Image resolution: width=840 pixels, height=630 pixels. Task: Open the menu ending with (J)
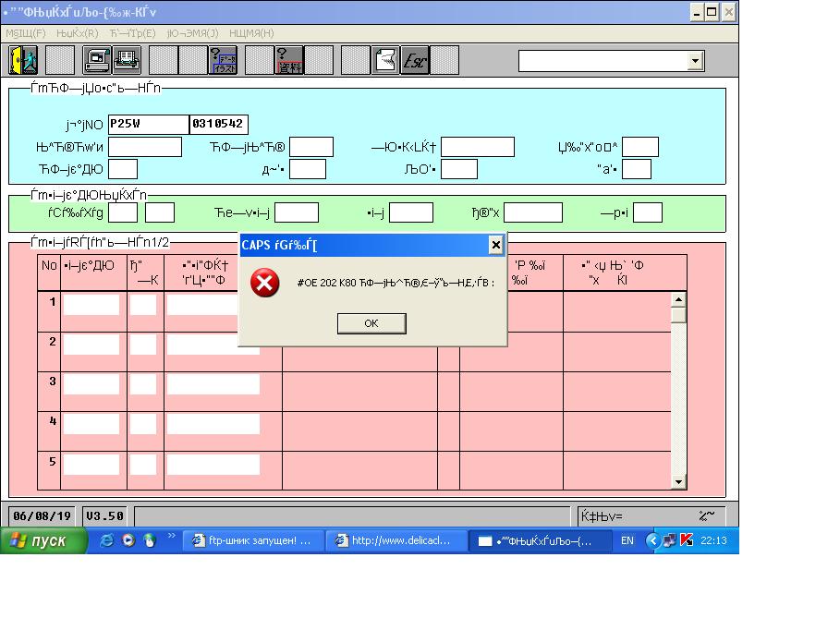[192, 33]
